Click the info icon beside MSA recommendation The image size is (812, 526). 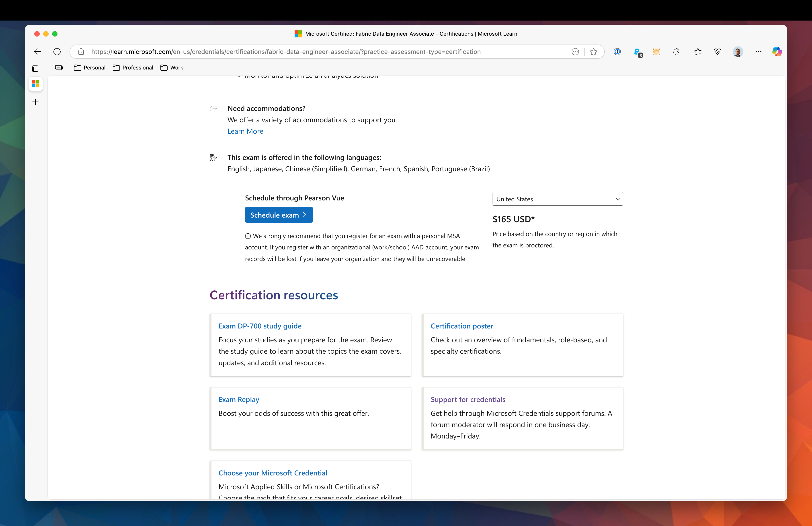(x=248, y=236)
